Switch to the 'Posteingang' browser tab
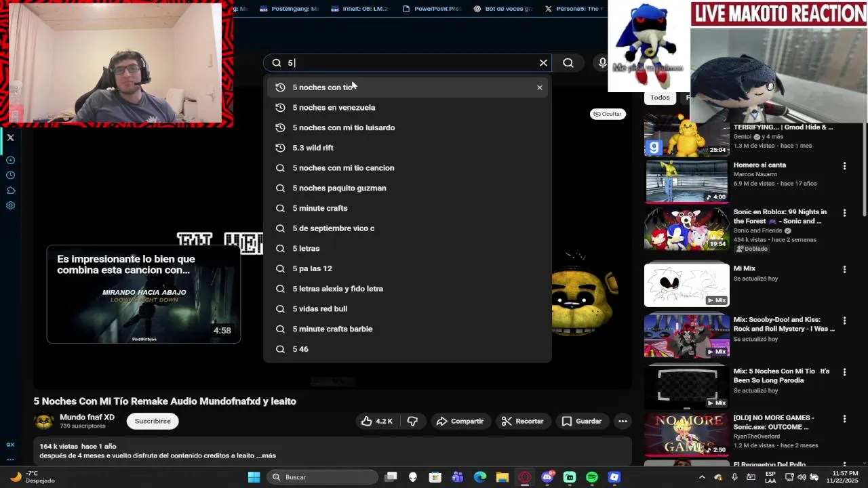The image size is (868, 488). [x=289, y=9]
